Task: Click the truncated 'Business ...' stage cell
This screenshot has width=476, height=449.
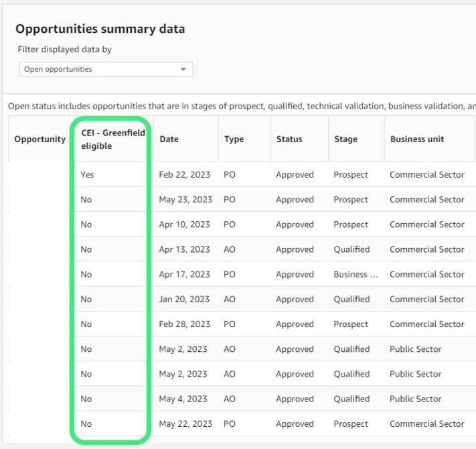Action: 351,274
